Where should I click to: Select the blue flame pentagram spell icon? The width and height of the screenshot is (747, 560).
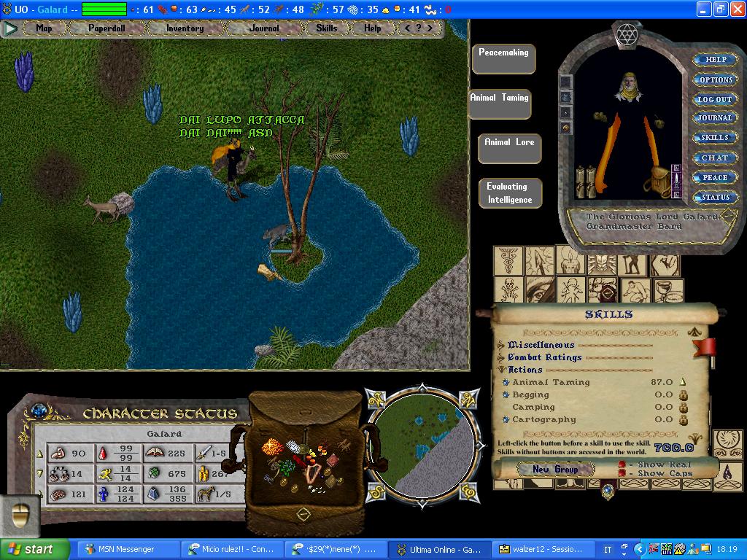tap(727, 475)
